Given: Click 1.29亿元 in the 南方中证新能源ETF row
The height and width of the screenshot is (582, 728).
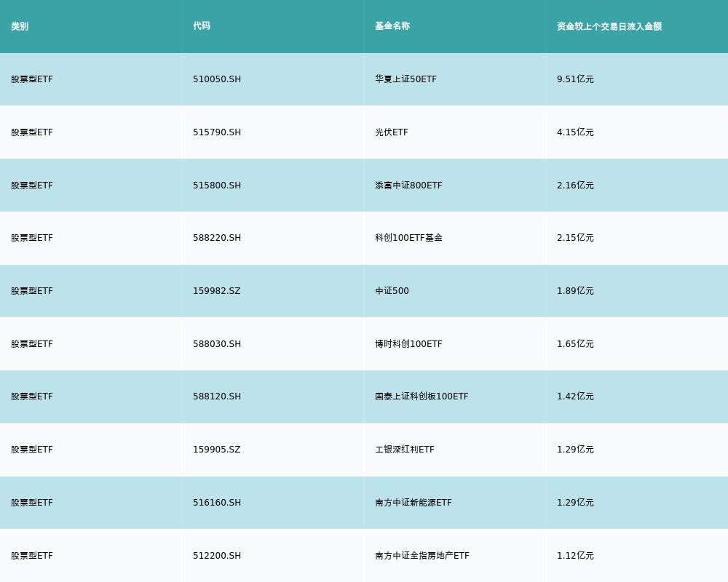Looking at the screenshot, I should pyautogui.click(x=575, y=503).
